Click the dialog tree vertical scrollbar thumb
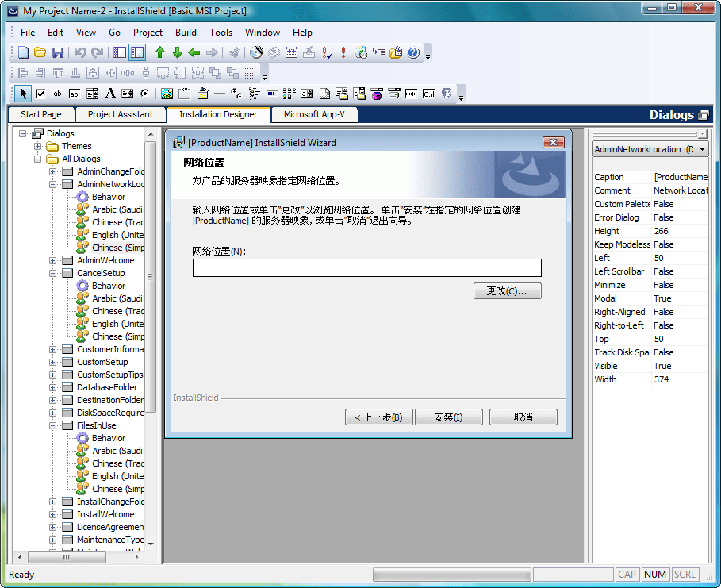Viewport: 721px width, 588px height. click(x=151, y=277)
